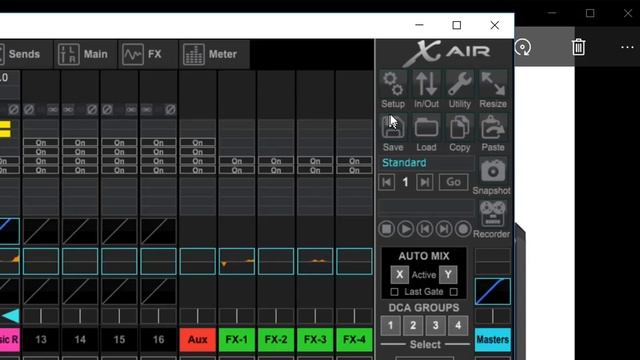Tick the Last Gate checkbox by Y
Image resolution: width=640 pixels, height=360 pixels.
pos(453,292)
